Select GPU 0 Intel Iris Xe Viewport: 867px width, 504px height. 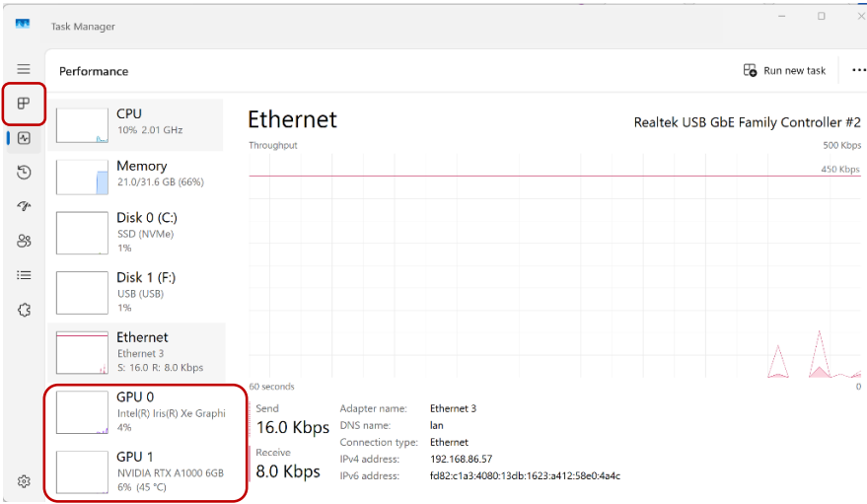coord(136,411)
